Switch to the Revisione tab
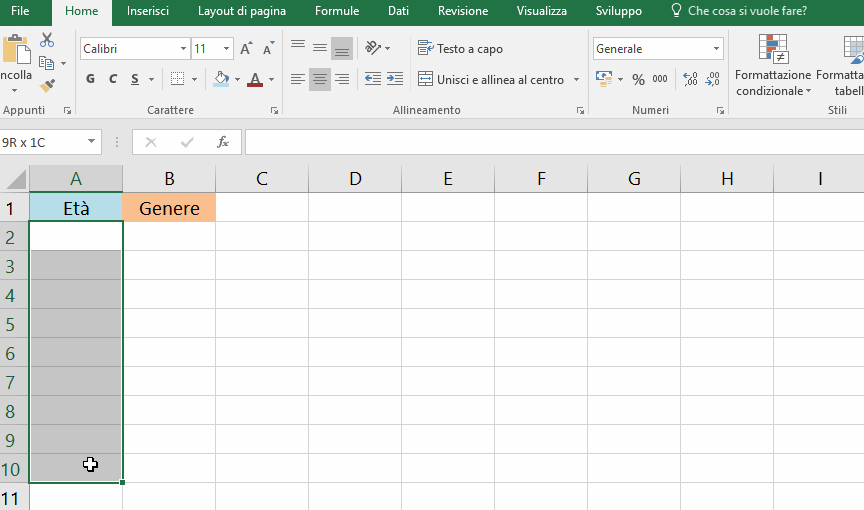 coord(463,11)
